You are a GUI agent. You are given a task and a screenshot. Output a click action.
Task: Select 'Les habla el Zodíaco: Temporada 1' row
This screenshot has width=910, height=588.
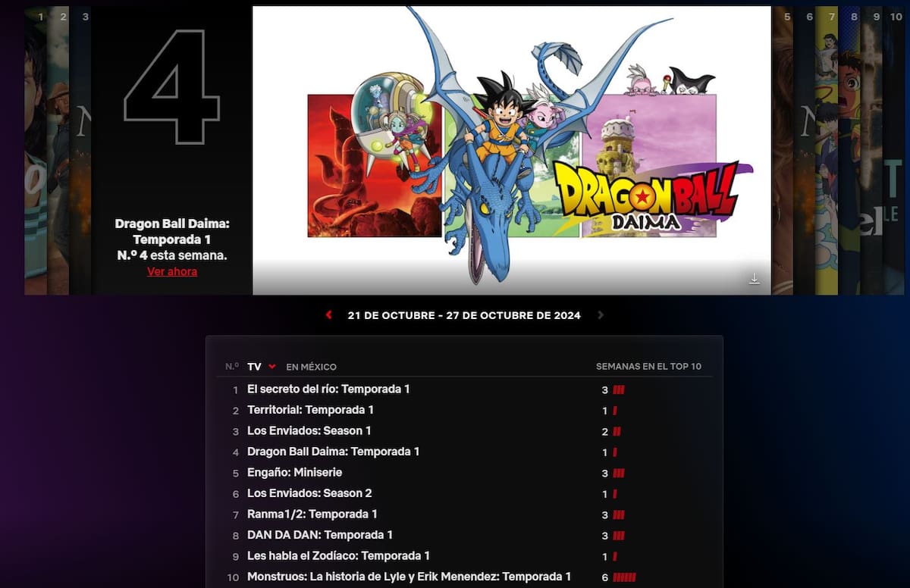[x=464, y=556]
